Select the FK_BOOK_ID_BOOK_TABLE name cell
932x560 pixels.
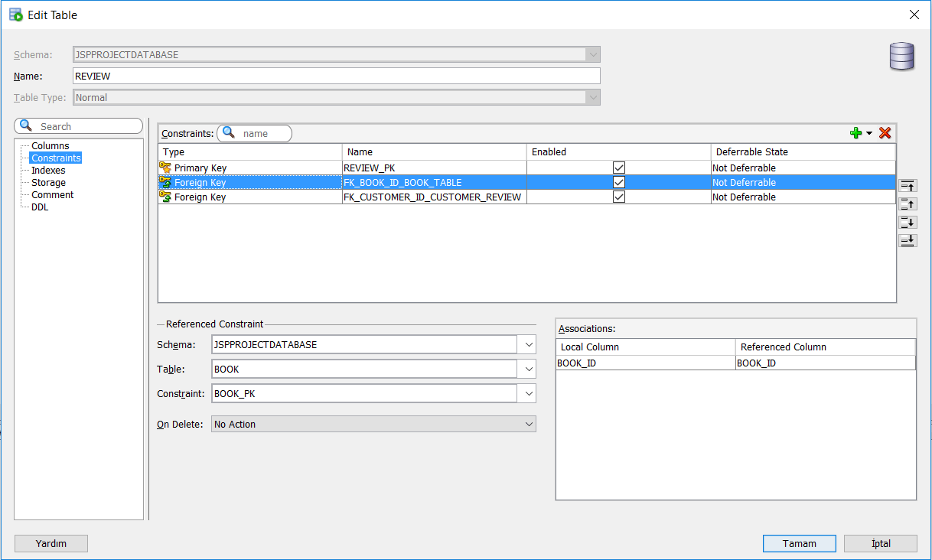tap(435, 182)
